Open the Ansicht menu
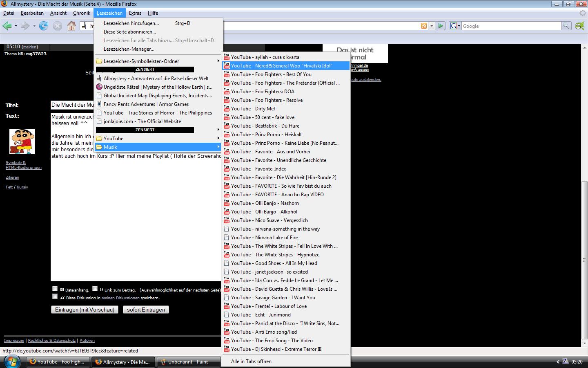Screen dimensions: 588x368 58,13
